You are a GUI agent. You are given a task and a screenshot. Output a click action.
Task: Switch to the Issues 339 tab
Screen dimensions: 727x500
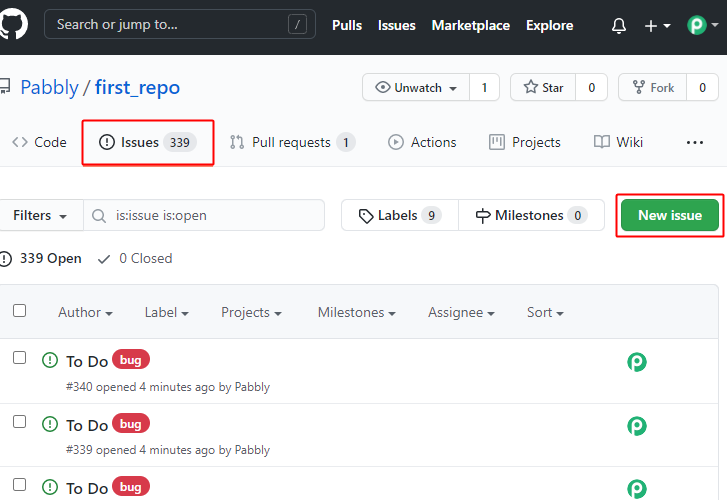[148, 142]
